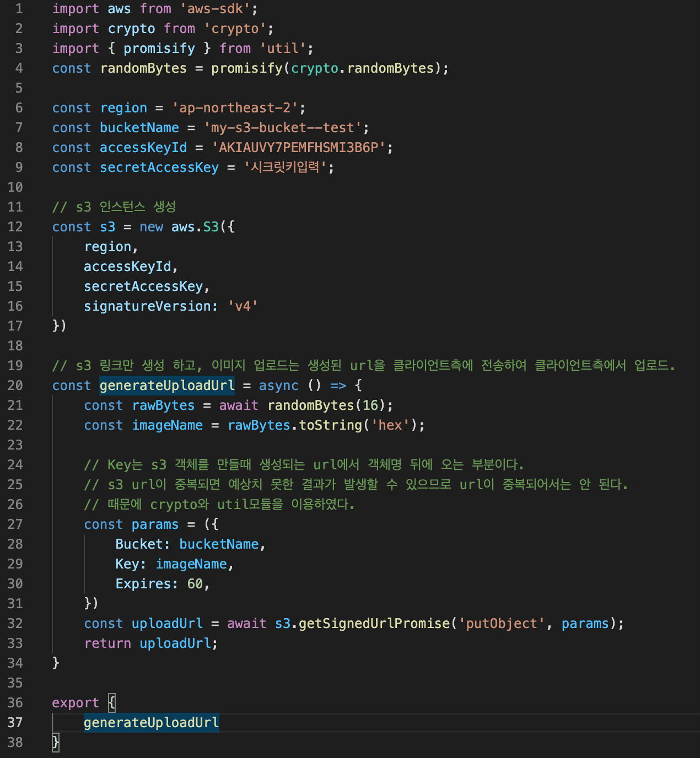
Task: Click the comment on line 25 about url 중복
Action: click(356, 485)
